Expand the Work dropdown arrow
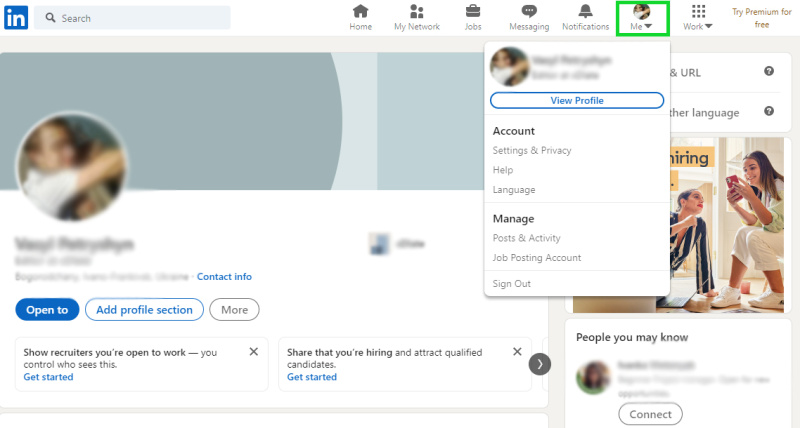The image size is (800, 428). point(708,27)
